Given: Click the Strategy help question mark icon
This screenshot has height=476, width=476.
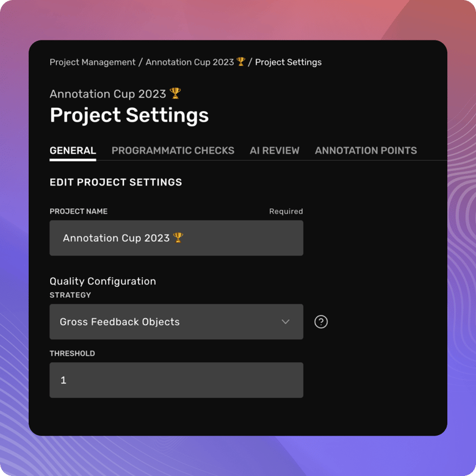Looking at the screenshot, I should (321, 322).
